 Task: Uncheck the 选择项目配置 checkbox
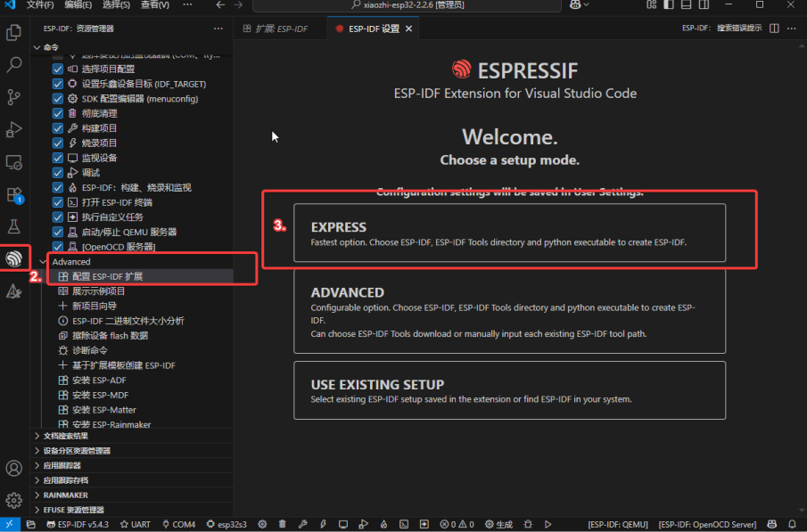point(58,69)
